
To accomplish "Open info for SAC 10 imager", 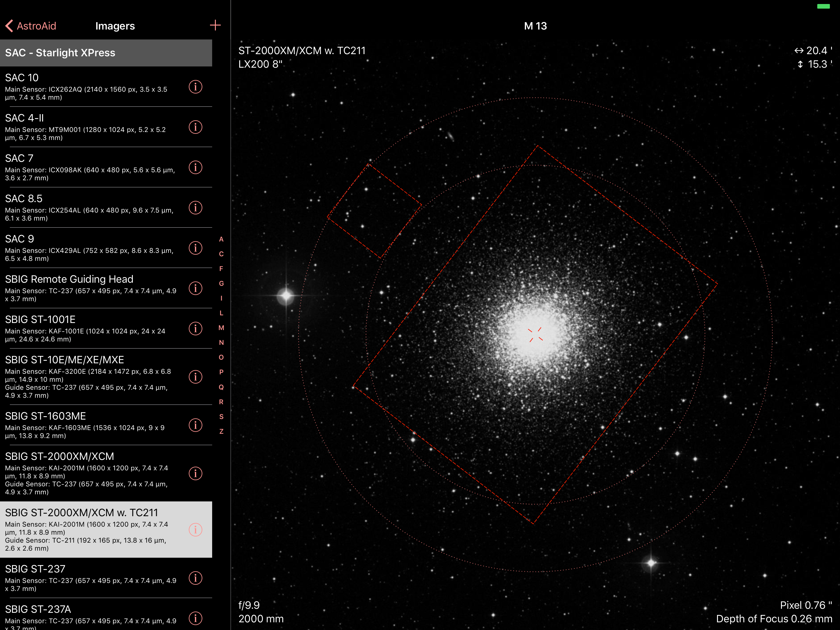I will (x=195, y=87).
